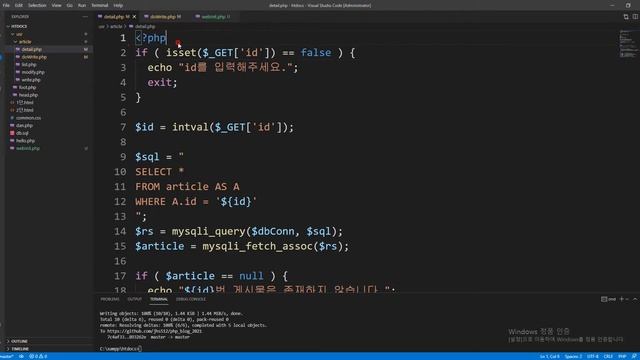Switch to the Problems panel tab
This screenshot has height=360, width=640.
[x=110, y=299]
